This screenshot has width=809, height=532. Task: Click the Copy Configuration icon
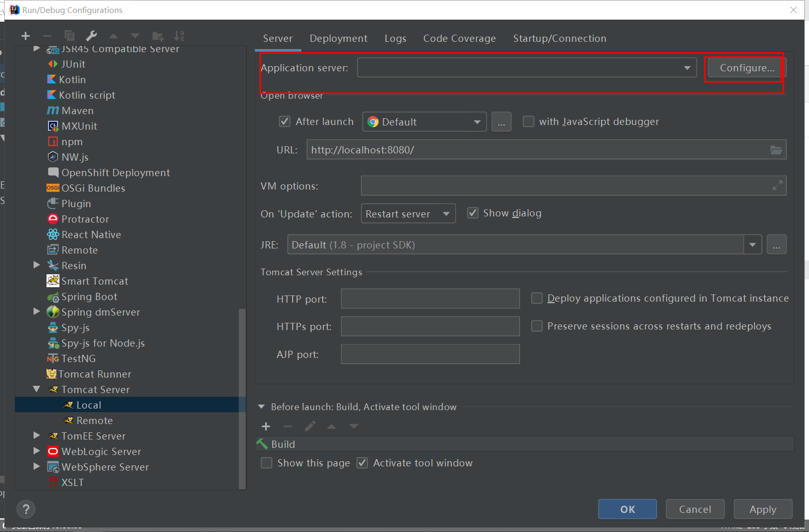point(69,36)
